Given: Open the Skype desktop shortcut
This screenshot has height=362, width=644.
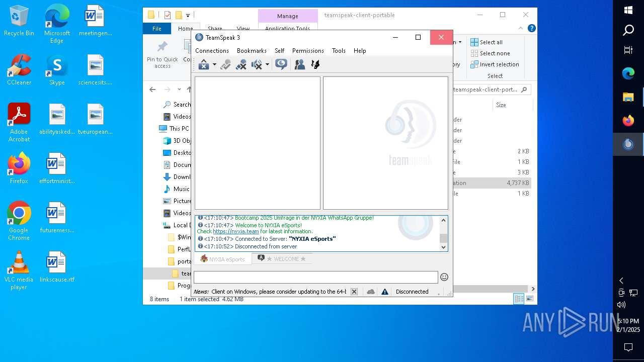Looking at the screenshot, I should (x=57, y=70).
